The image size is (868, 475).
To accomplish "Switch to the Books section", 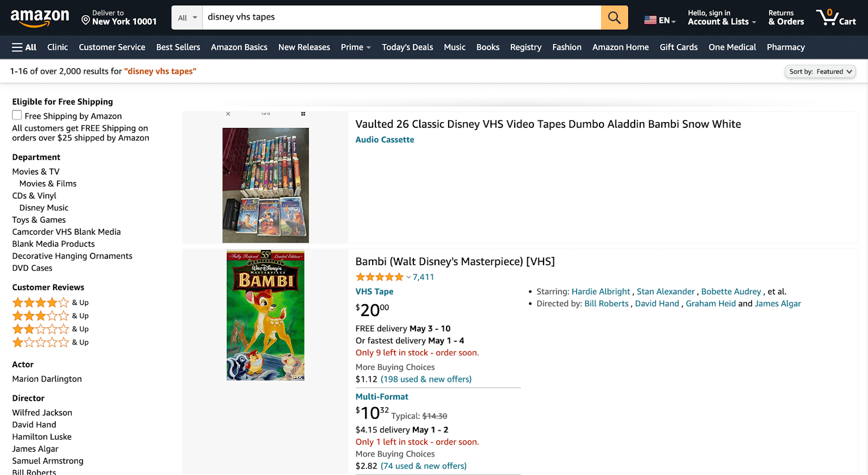I will 487,47.
